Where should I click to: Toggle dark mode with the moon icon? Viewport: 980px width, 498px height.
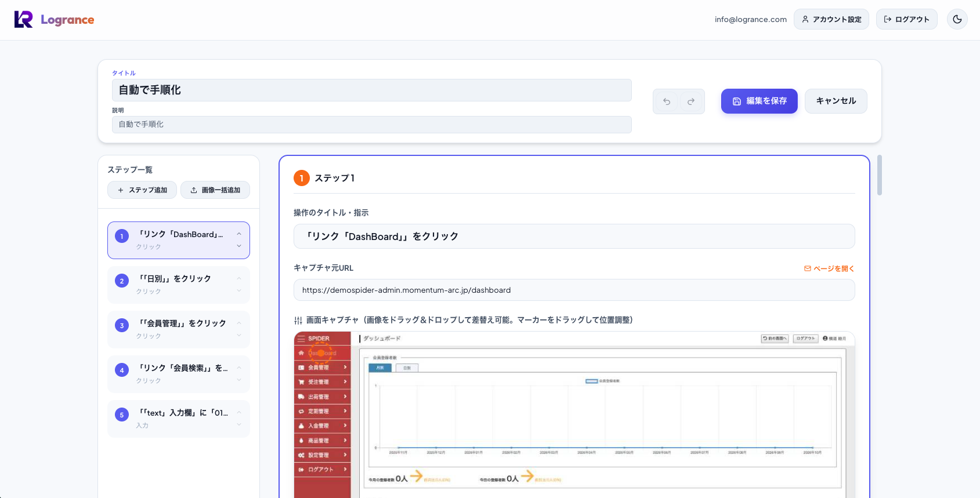(x=957, y=19)
